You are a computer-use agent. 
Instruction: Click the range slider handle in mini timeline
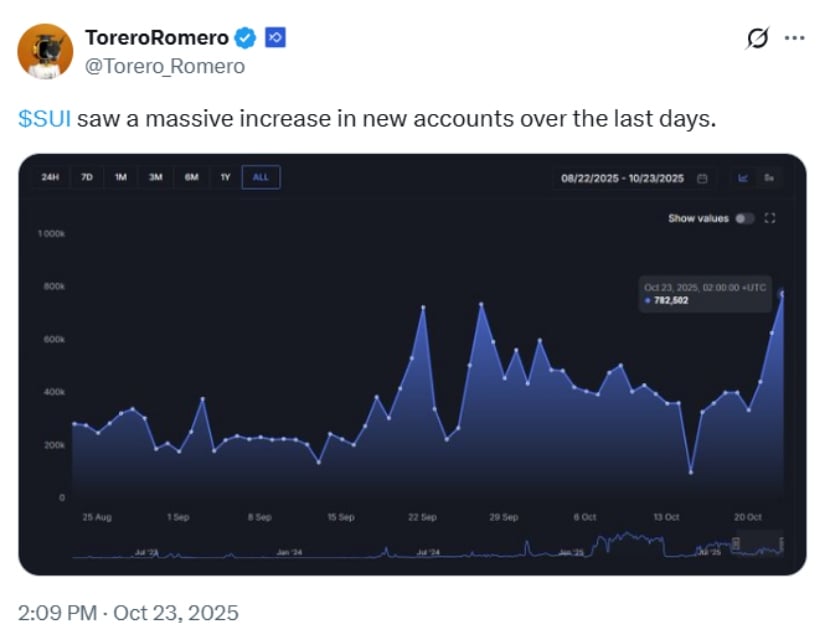click(736, 544)
